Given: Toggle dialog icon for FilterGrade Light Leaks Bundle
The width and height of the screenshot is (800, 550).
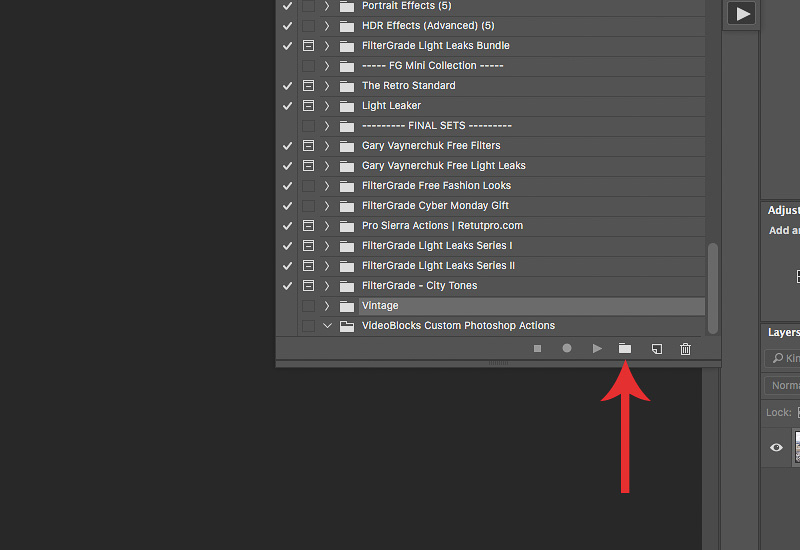Looking at the screenshot, I should click(x=308, y=45).
